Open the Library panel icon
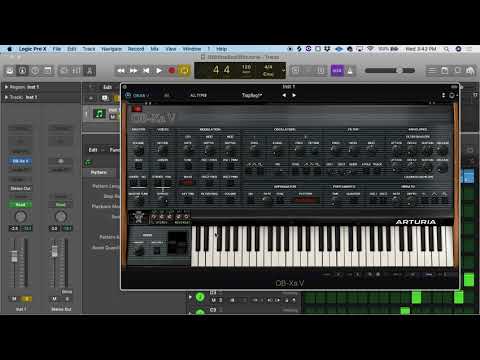The height and width of the screenshot is (360, 480). coord(10,70)
